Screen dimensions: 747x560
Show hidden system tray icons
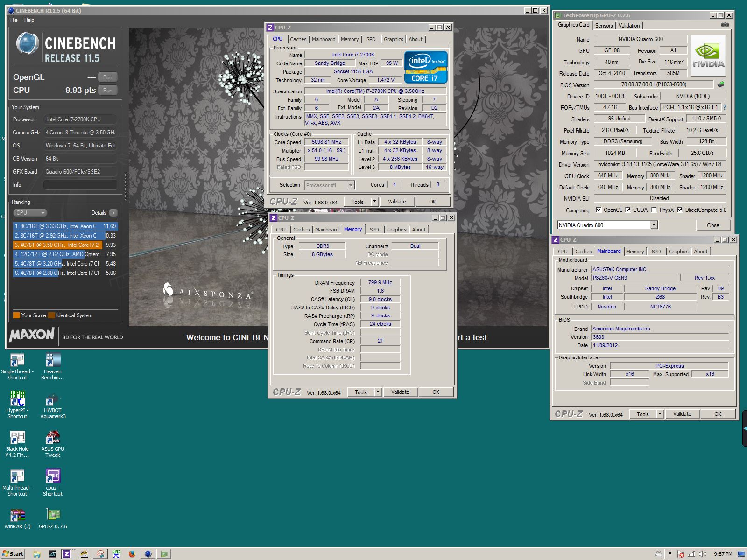coord(670,554)
